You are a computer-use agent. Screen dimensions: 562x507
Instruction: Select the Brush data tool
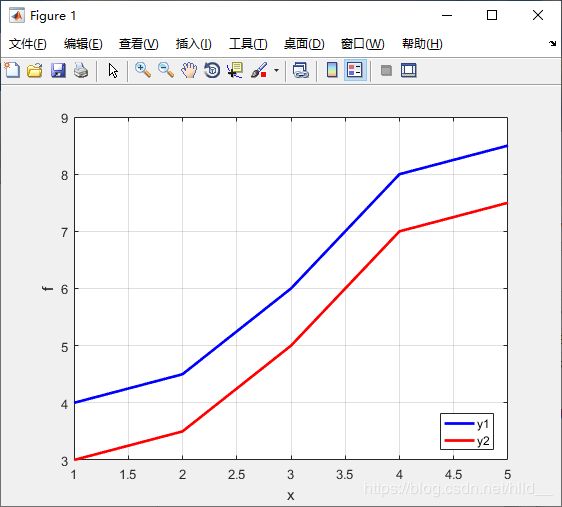(x=259, y=70)
